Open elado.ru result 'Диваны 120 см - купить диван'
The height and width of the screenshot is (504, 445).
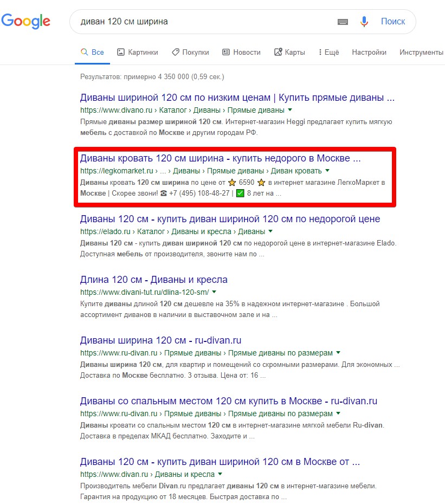point(230,219)
